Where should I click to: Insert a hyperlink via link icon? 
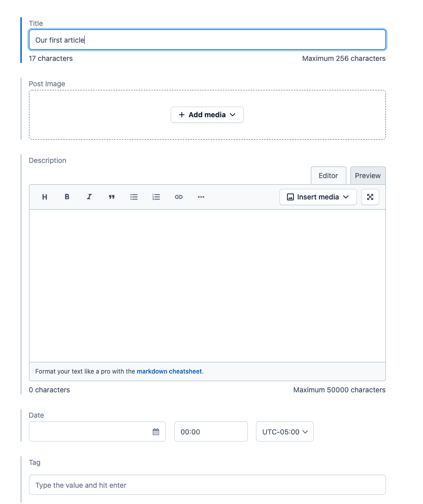[x=179, y=197]
